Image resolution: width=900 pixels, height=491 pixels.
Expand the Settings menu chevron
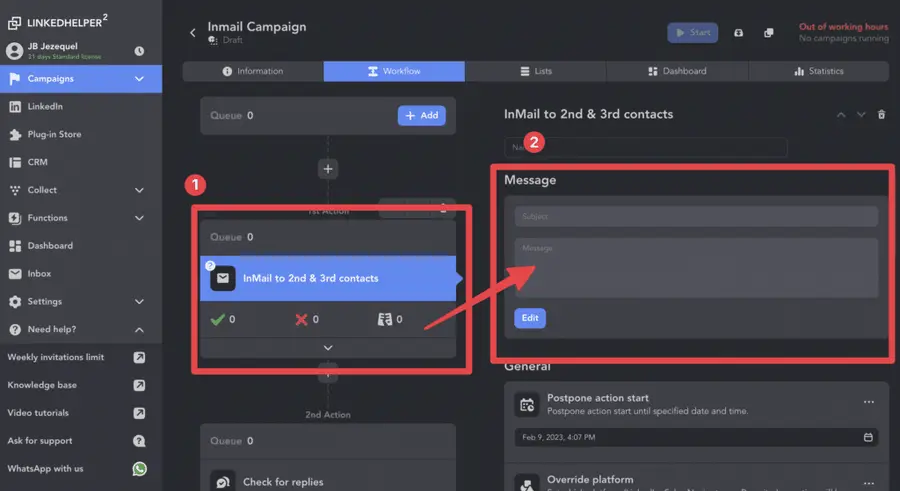tap(139, 301)
